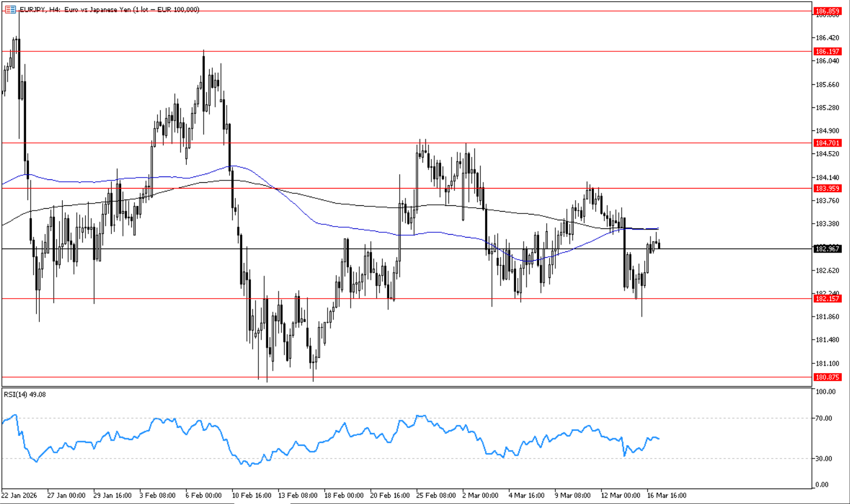Click the current price label 182.967

(x=827, y=249)
